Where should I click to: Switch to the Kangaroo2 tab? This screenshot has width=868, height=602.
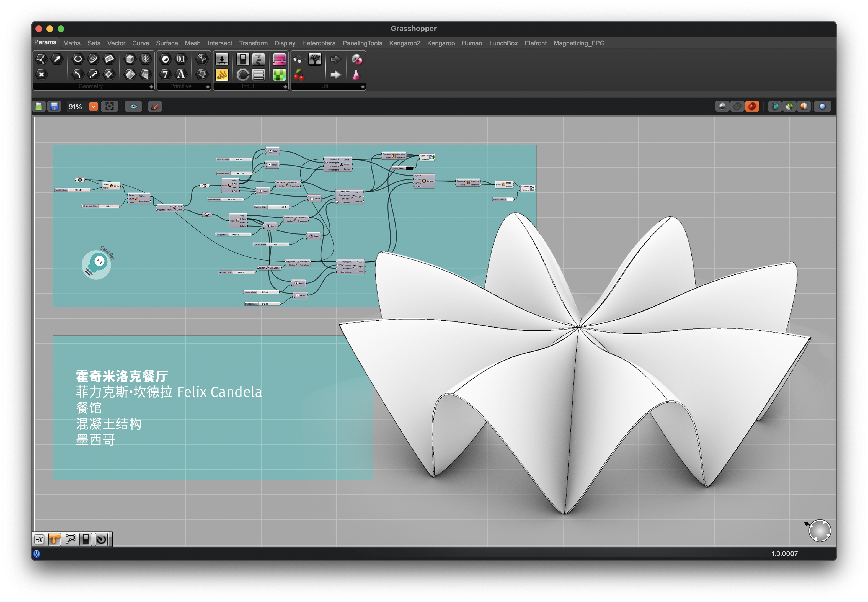click(404, 43)
